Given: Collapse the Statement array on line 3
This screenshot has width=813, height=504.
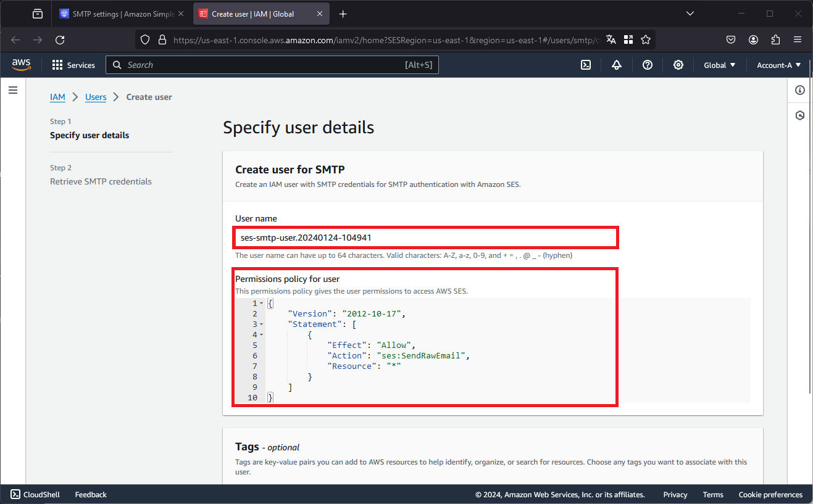Looking at the screenshot, I should [x=262, y=324].
